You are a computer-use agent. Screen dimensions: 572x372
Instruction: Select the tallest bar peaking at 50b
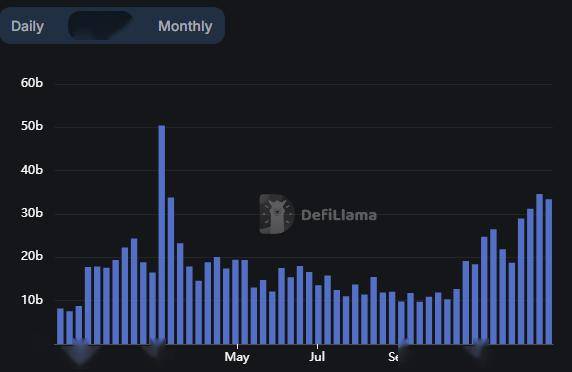pyautogui.click(x=162, y=235)
